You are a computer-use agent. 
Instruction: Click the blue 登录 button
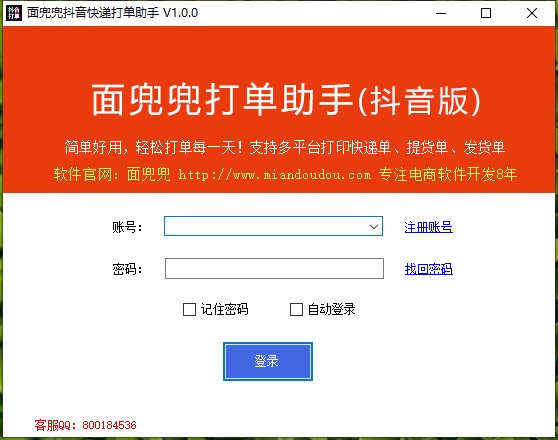click(268, 361)
